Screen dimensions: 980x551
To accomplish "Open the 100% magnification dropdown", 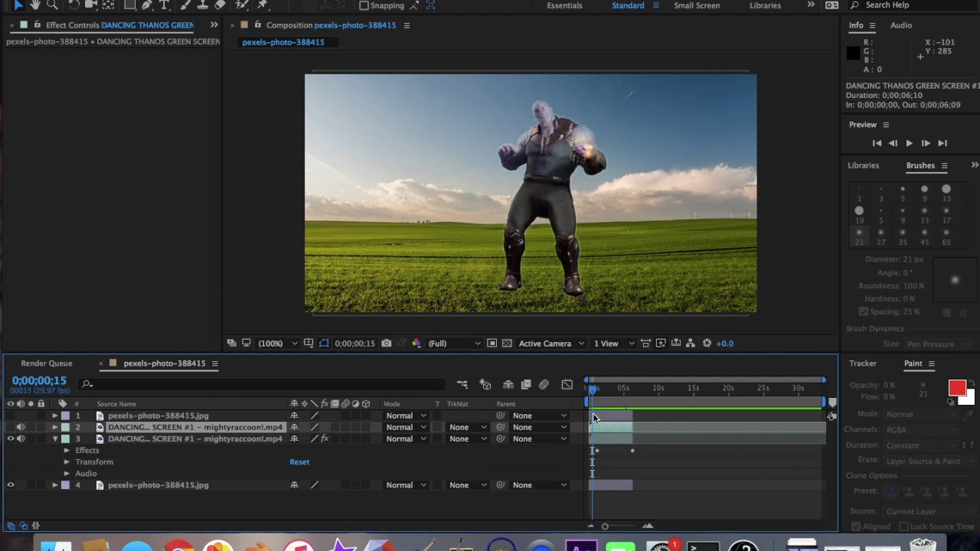I will tap(277, 344).
